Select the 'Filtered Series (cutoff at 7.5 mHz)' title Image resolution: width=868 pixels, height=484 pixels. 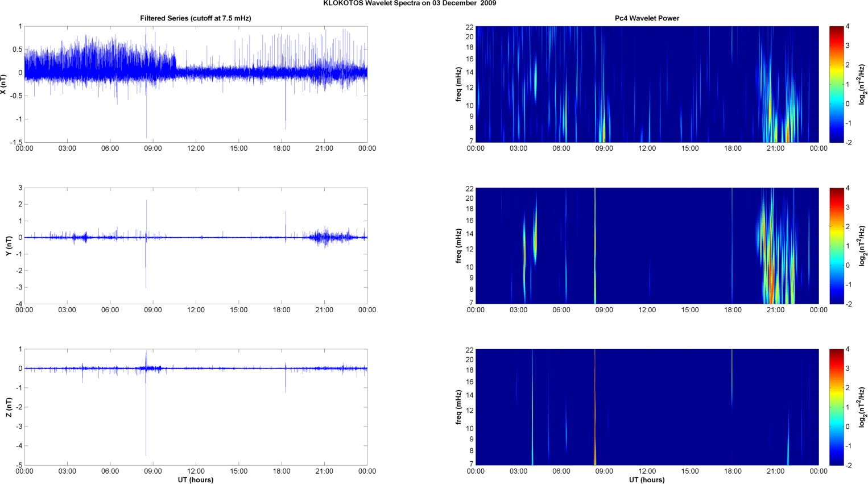[196, 18]
